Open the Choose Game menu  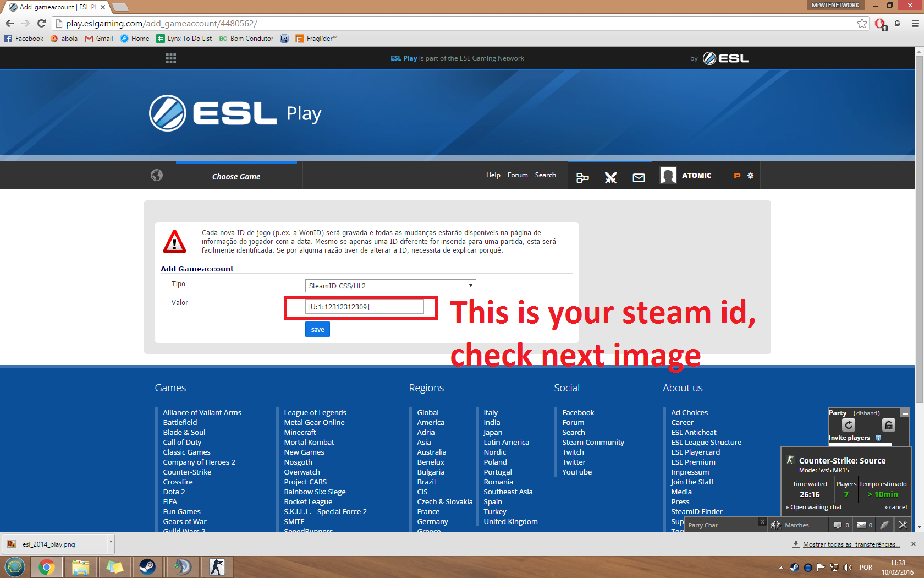click(237, 177)
